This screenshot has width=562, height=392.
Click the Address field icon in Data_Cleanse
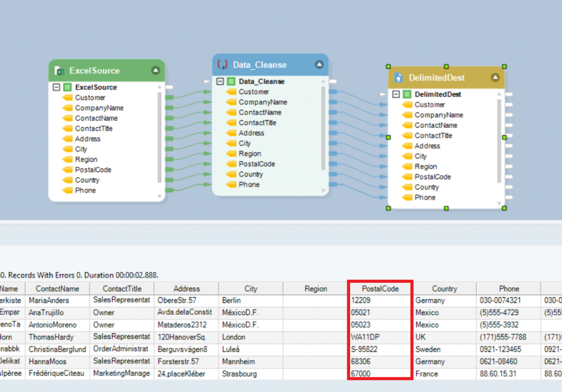click(x=232, y=133)
